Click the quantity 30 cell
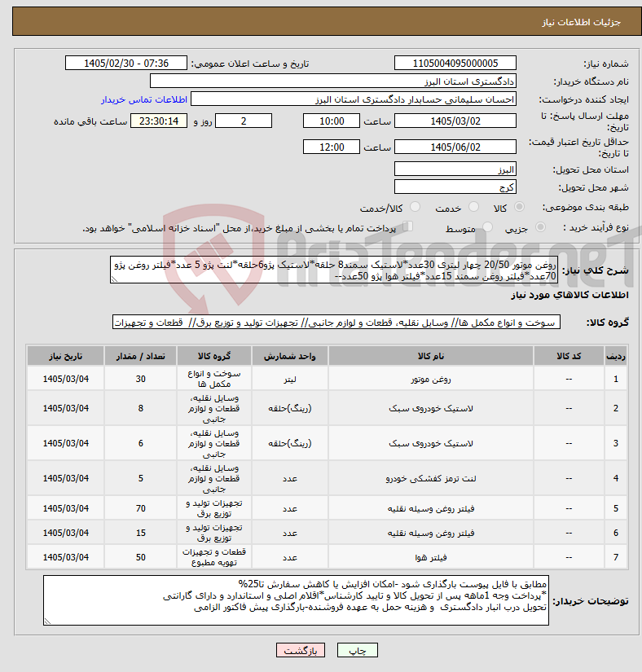This screenshot has height=672, width=642. point(141,379)
